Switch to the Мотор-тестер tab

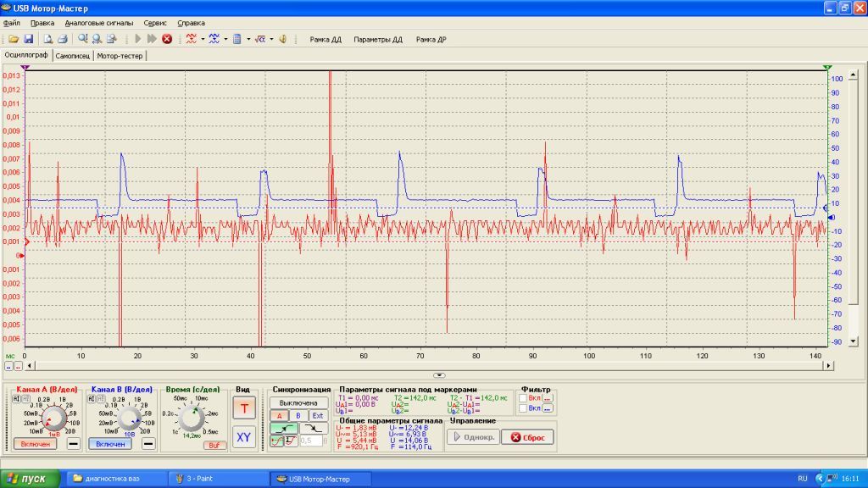pos(120,56)
